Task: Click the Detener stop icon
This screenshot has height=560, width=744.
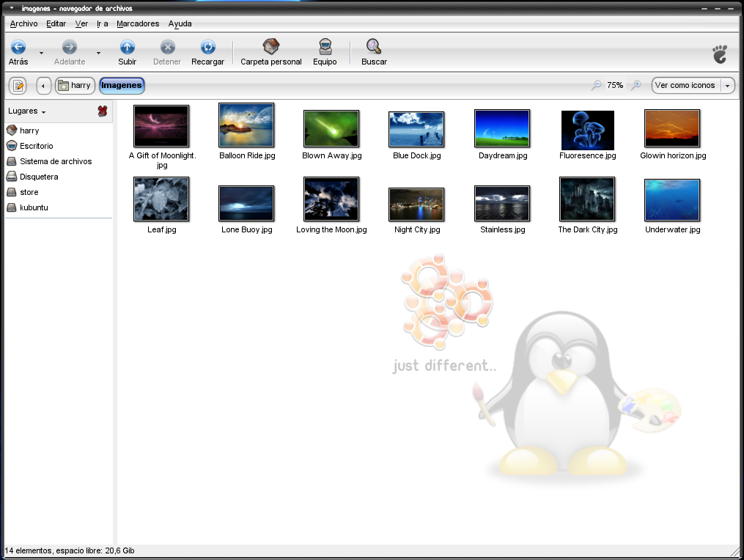Action: [x=167, y=47]
